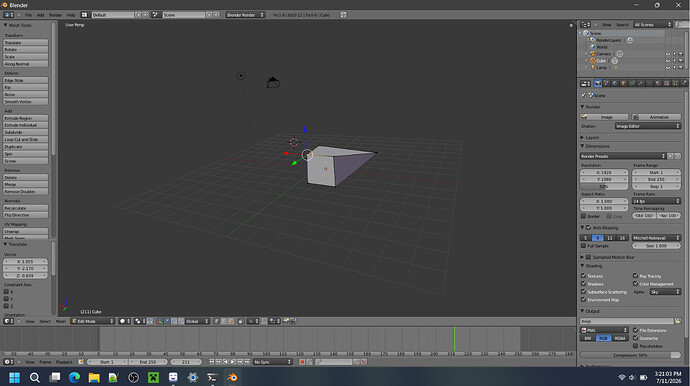Play animation in reverse
690x386 pixels.
226,362
